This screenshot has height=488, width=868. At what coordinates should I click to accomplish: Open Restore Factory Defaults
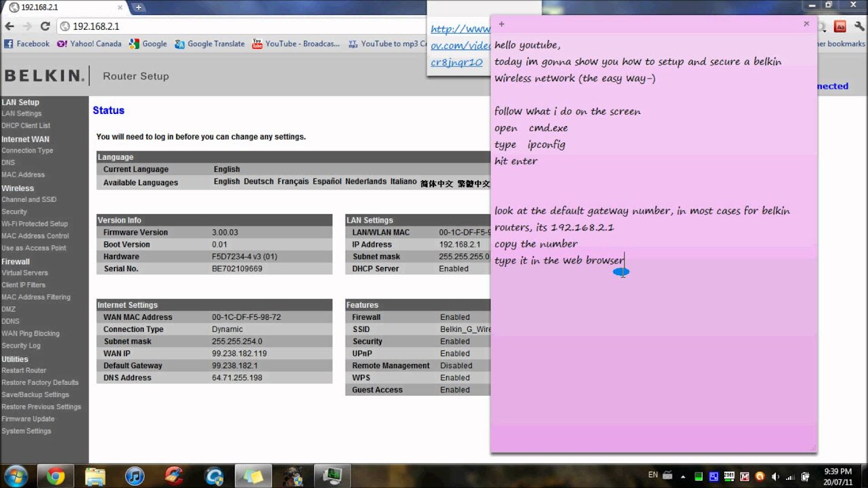pyautogui.click(x=40, y=383)
